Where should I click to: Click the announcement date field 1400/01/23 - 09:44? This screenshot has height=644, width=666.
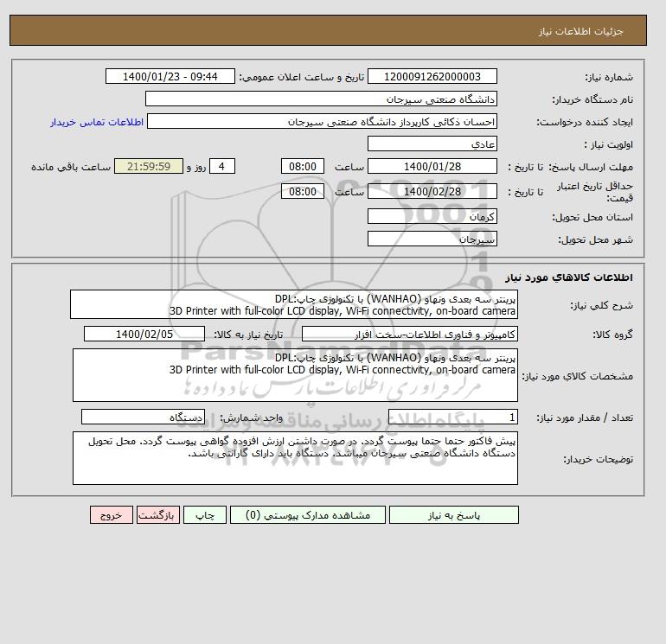[170, 76]
